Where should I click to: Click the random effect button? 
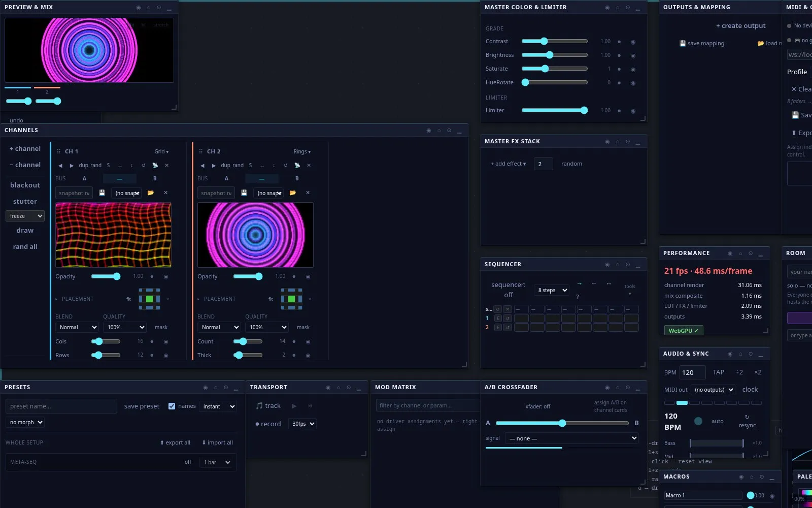tap(571, 164)
